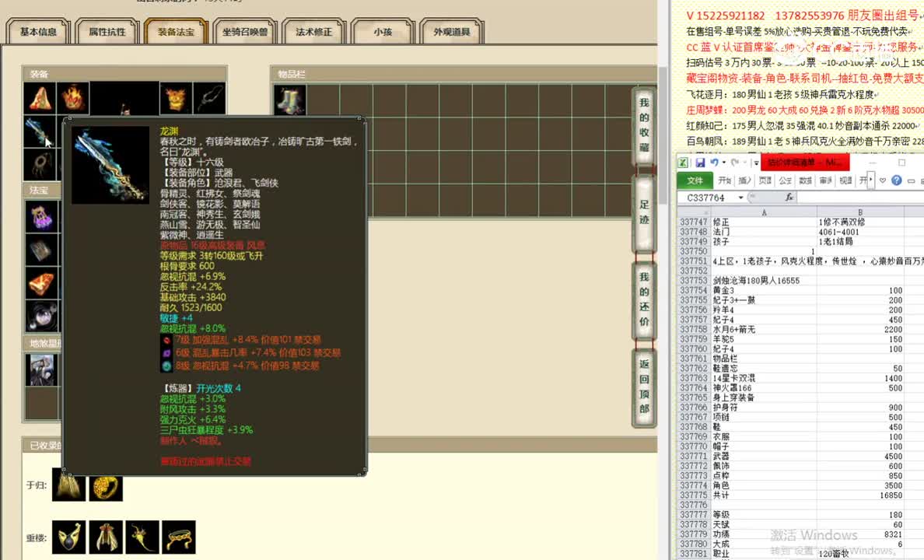This screenshot has height=560, width=924.
Task: Click the heart icon on the Excel ribbon
Action: (883, 180)
